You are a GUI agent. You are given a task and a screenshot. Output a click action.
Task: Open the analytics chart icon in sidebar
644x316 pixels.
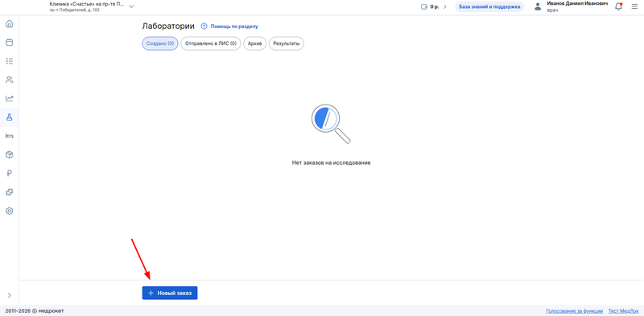[x=9, y=98]
